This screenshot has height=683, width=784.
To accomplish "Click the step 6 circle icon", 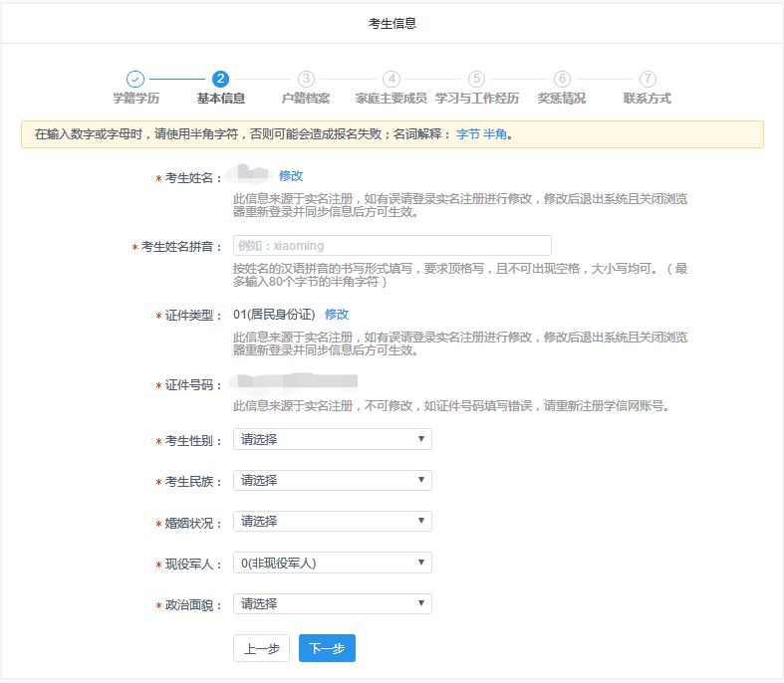I will click(562, 79).
